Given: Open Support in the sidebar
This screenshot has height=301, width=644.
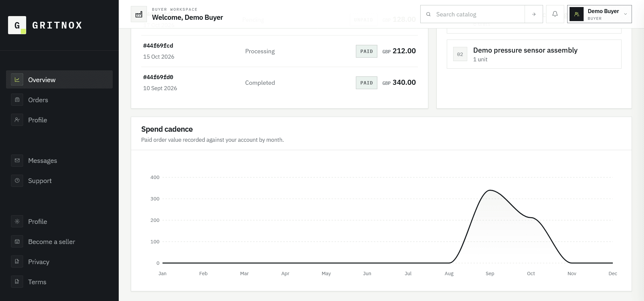Looking at the screenshot, I should (x=59, y=180).
